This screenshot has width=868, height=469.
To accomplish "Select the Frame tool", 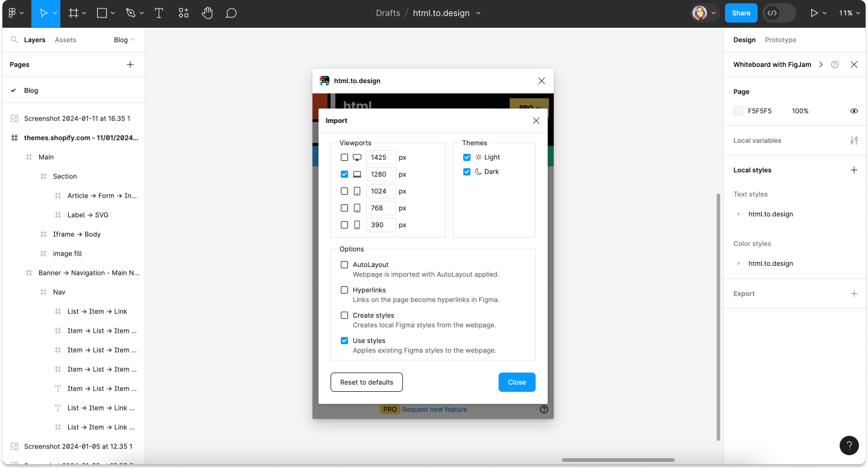I will click(x=73, y=13).
